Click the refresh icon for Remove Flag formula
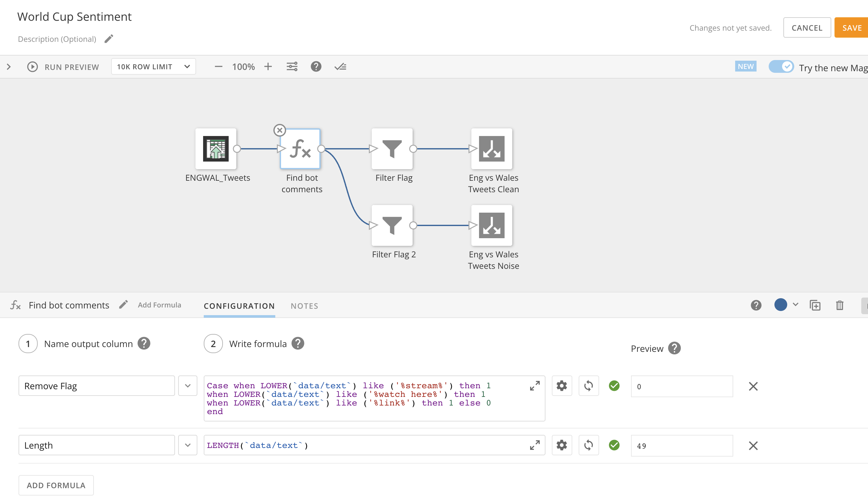 pos(588,386)
